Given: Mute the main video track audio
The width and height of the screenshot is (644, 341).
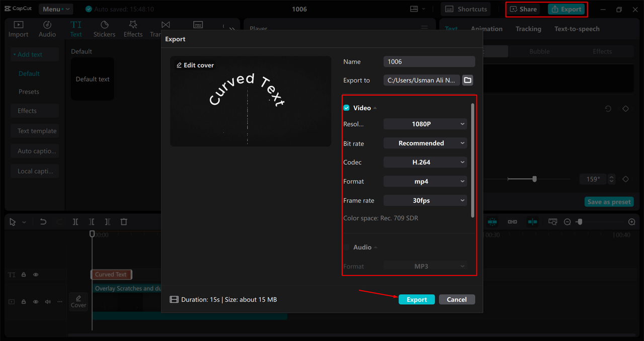Looking at the screenshot, I should tap(48, 302).
